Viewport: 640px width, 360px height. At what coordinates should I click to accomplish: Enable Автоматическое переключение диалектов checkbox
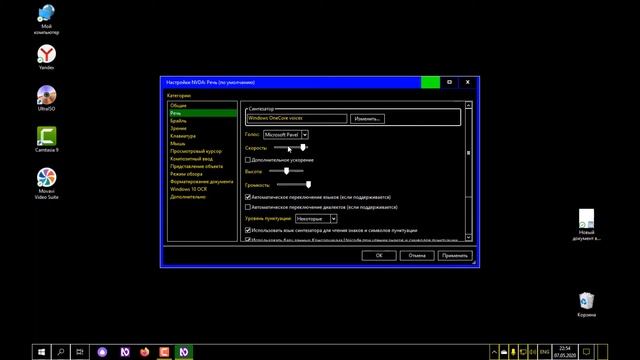tap(248, 207)
